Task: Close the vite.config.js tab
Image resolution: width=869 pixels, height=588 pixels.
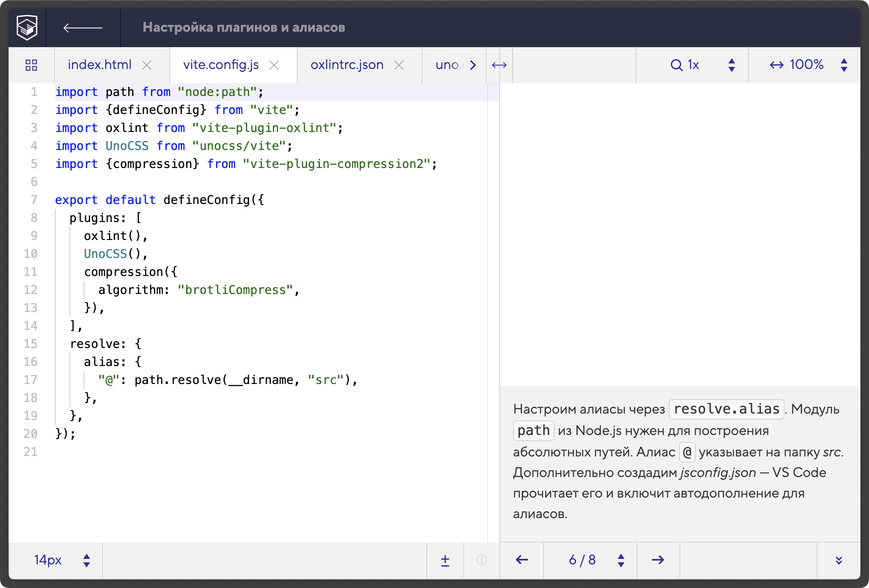Action: 274,65
